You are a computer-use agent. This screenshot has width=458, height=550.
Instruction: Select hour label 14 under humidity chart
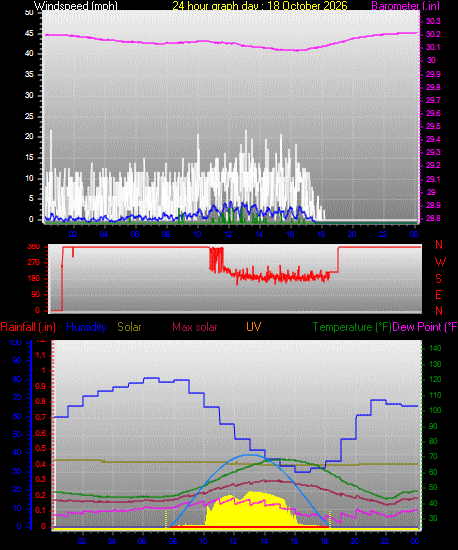(264, 541)
